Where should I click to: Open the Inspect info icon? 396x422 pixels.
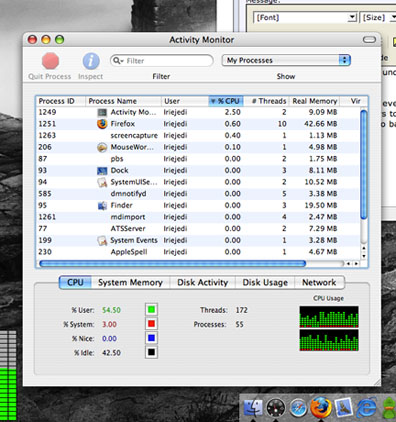tap(91, 61)
